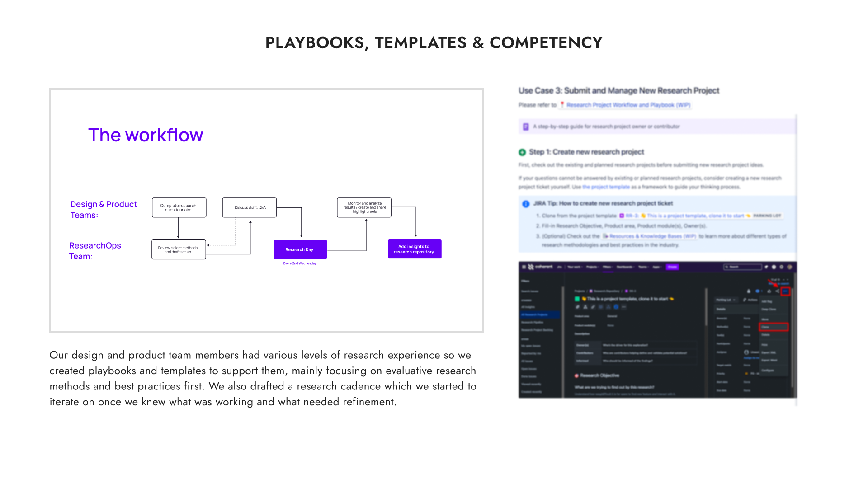
Task: Click the watch eye icon on the issue
Action: [x=758, y=291]
